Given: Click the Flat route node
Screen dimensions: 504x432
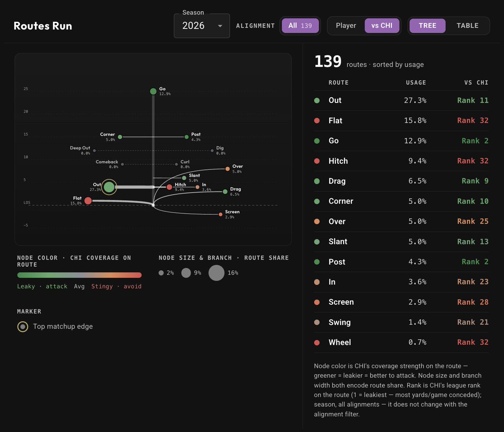Looking at the screenshot, I should pos(88,201).
